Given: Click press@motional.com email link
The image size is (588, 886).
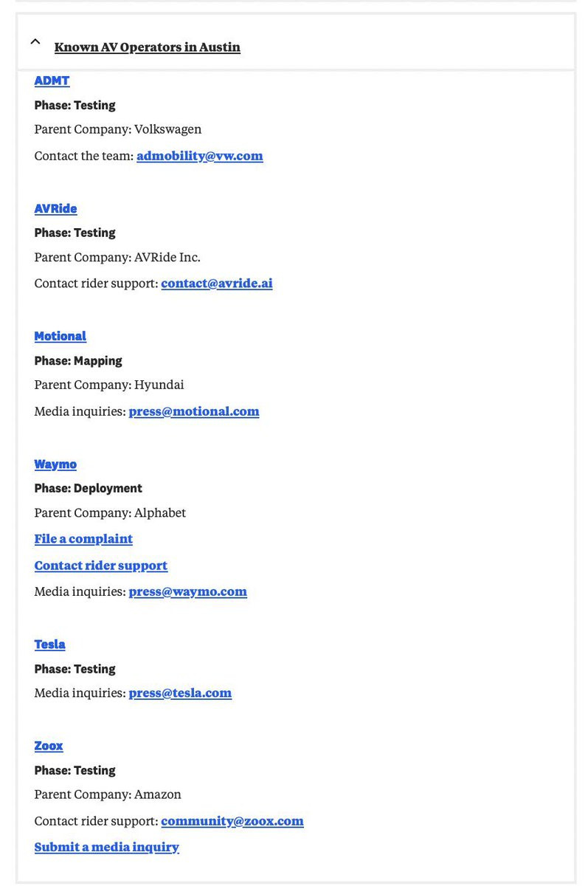Looking at the screenshot, I should (x=193, y=411).
